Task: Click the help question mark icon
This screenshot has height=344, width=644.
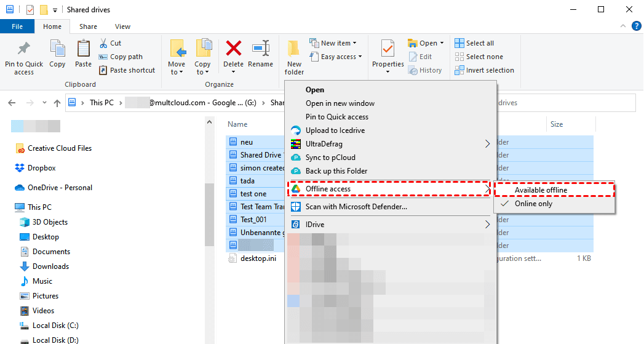Action: pyautogui.click(x=636, y=26)
